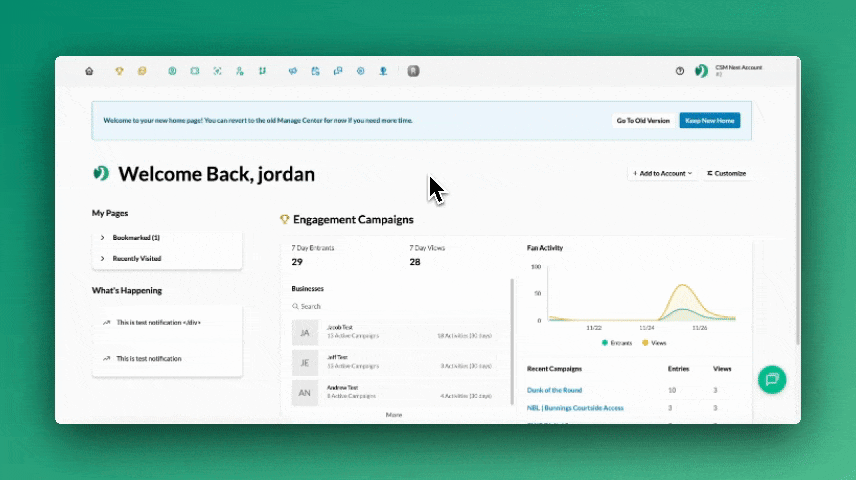The height and width of the screenshot is (480, 856).
Task: Click the gear icon in top navigation
Action: (360, 71)
